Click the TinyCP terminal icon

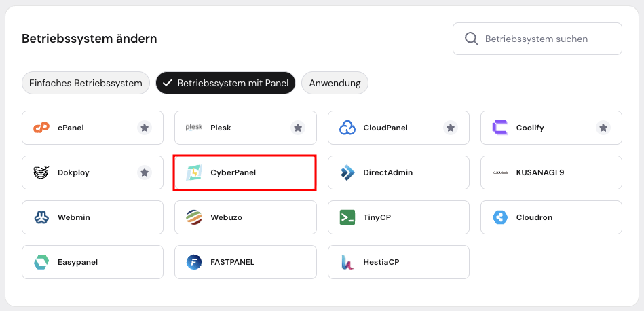[347, 217]
